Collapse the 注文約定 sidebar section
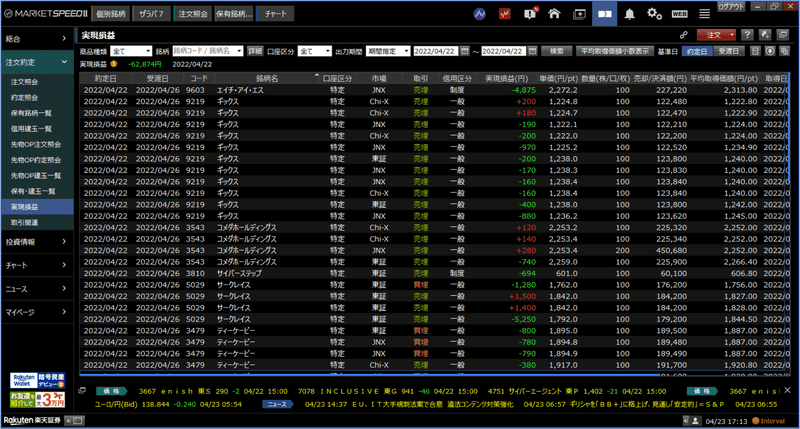This screenshot has width=800, height=429. click(37, 62)
